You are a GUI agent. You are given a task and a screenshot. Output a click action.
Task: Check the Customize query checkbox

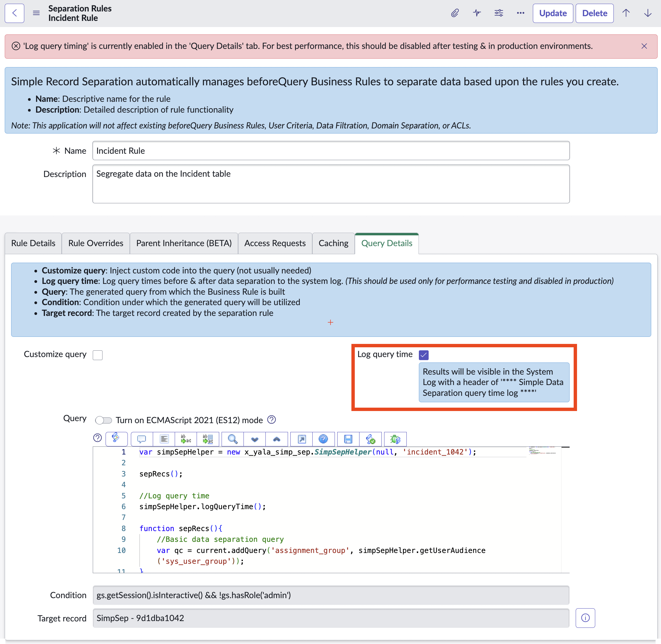[97, 355]
